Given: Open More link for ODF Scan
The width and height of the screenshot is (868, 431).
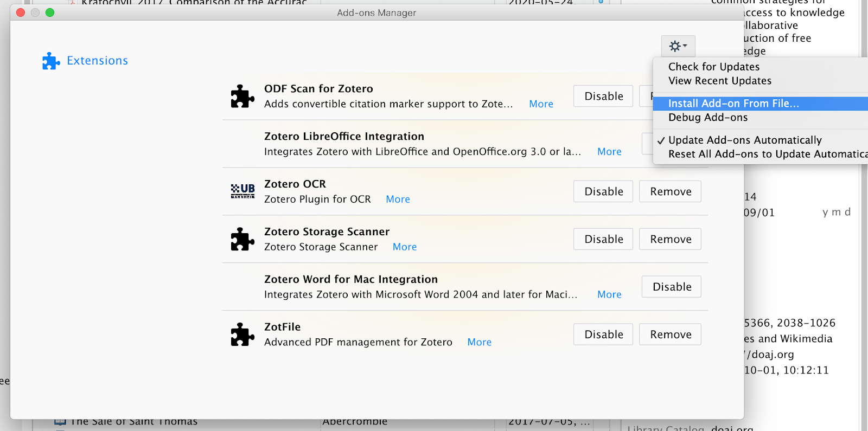Looking at the screenshot, I should [541, 104].
